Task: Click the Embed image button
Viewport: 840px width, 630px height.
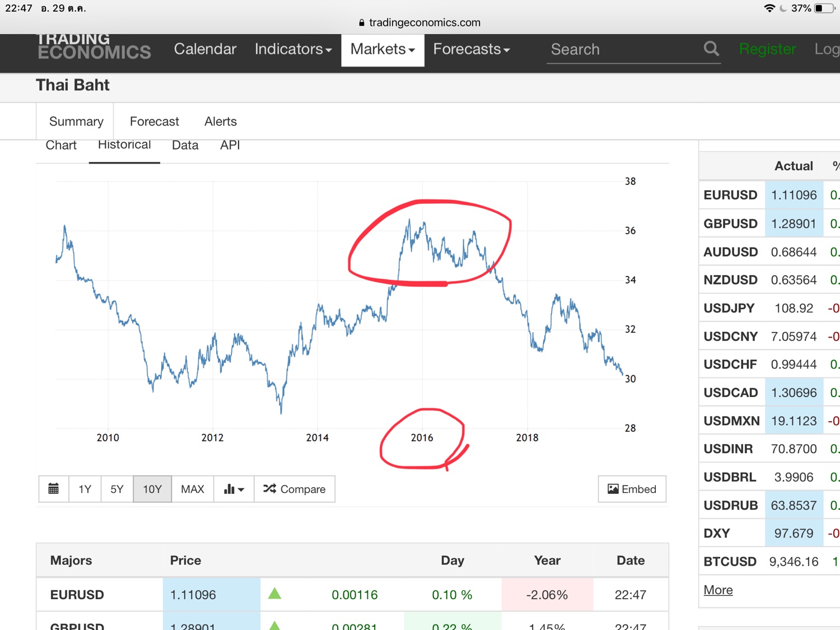Action: 632,489
